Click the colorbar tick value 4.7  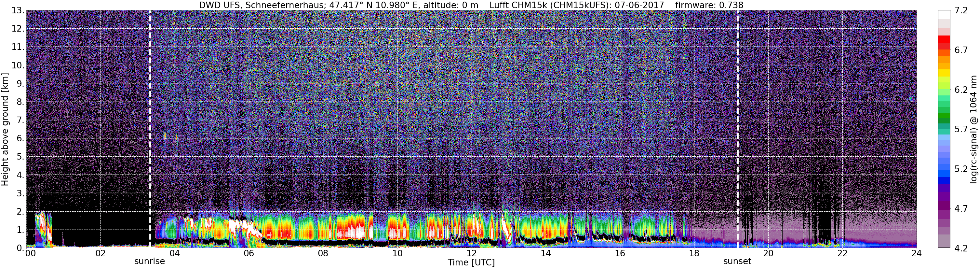[x=961, y=208]
